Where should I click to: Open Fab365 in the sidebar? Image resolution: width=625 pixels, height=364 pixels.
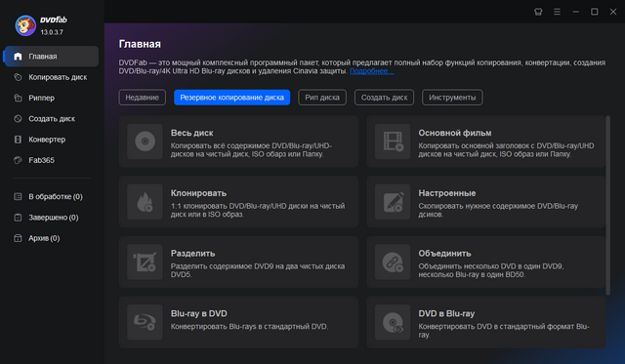(x=41, y=160)
